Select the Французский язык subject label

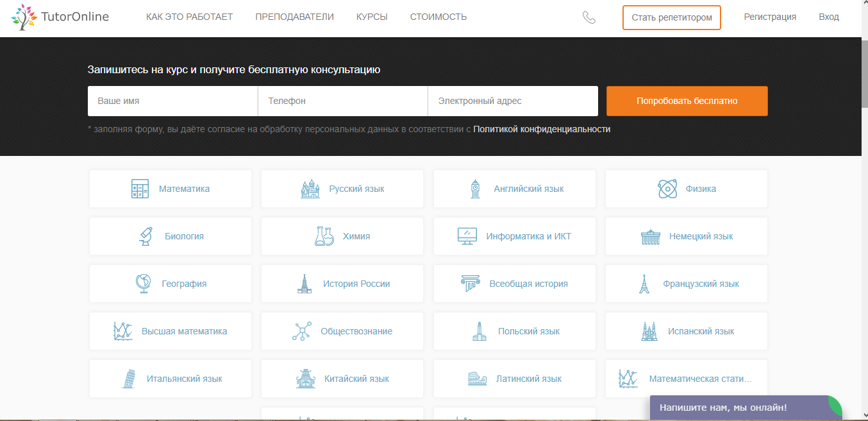click(x=701, y=284)
